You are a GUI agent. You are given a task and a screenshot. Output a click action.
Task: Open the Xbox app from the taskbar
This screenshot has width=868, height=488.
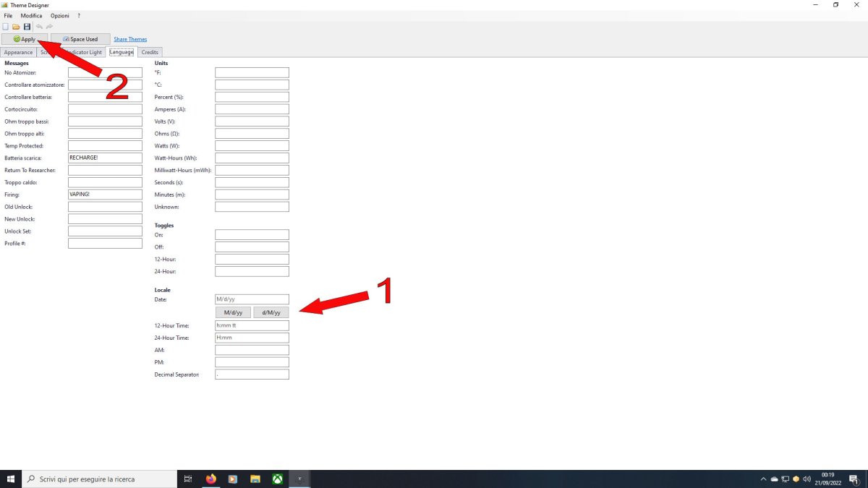[x=278, y=479]
